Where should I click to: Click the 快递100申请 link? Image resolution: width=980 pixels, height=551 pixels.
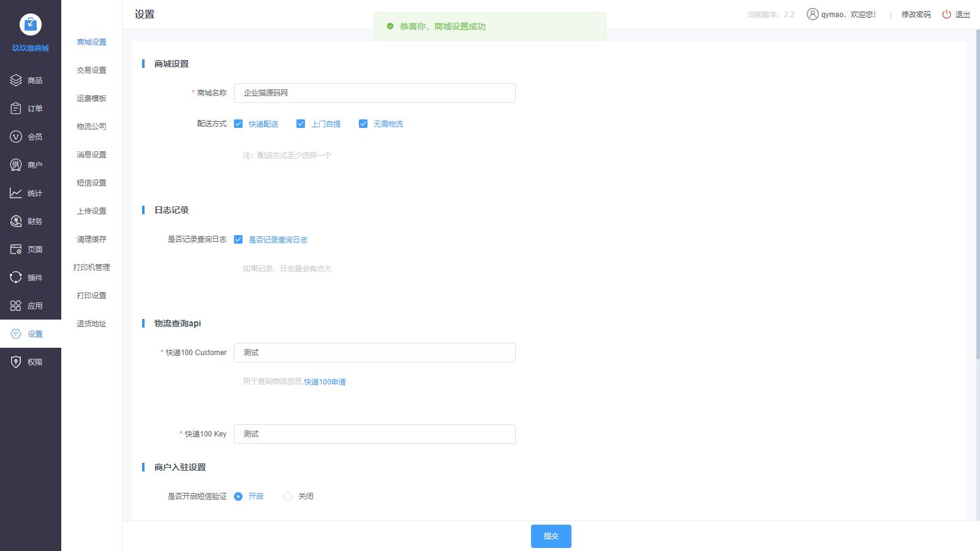click(x=325, y=382)
